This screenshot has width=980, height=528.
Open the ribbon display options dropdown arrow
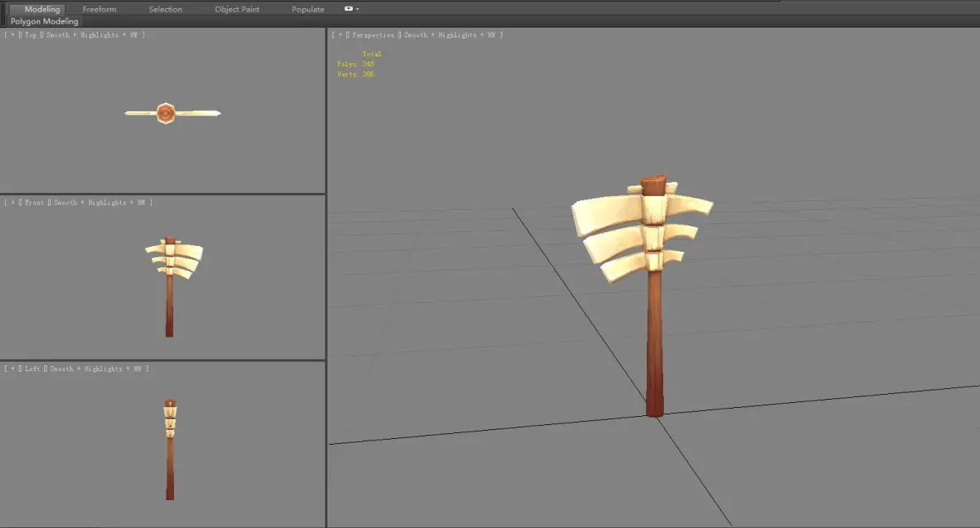358,9
